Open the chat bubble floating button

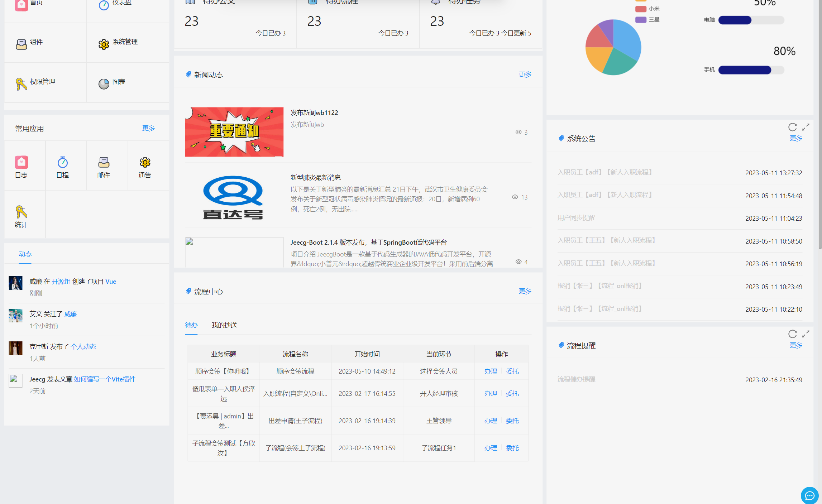pyautogui.click(x=809, y=495)
